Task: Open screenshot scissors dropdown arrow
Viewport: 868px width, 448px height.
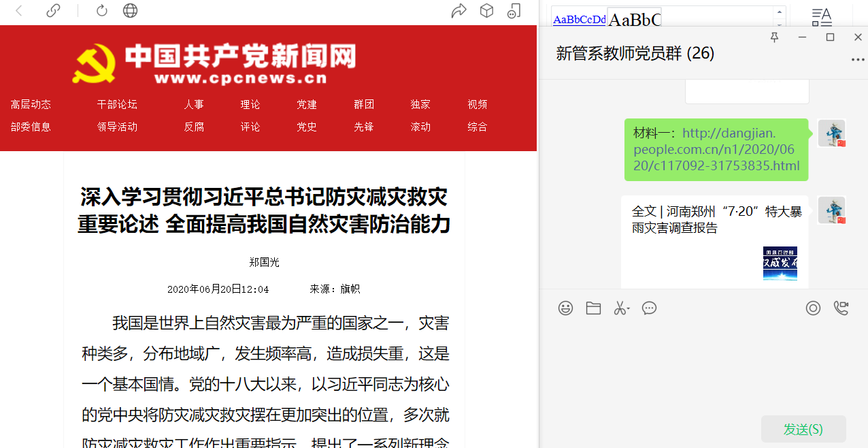Action: (x=629, y=309)
